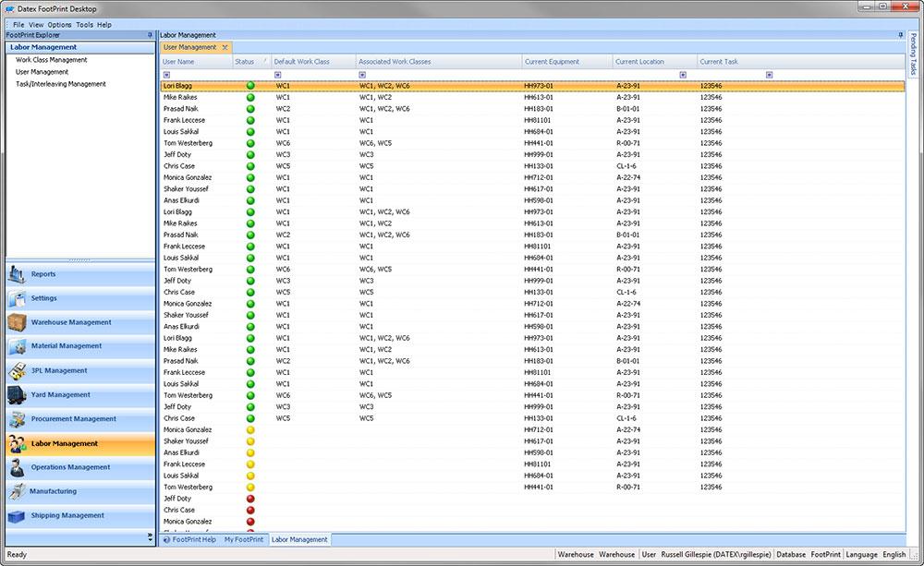This screenshot has height=566, width=924.
Task: Open Material Management via its icon
Action: (x=18, y=346)
